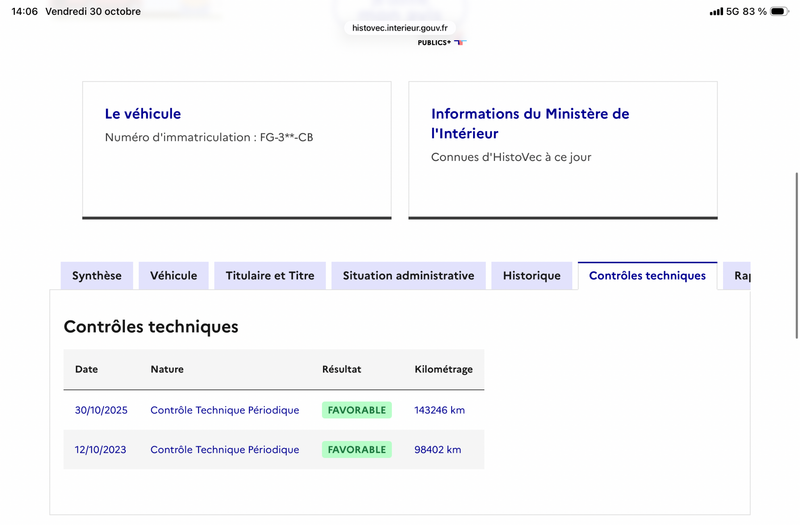Image resolution: width=800 pixels, height=525 pixels.
Task: Click Contrôle Technique Périodique in the 12/10/2023 row
Action: pyautogui.click(x=224, y=449)
